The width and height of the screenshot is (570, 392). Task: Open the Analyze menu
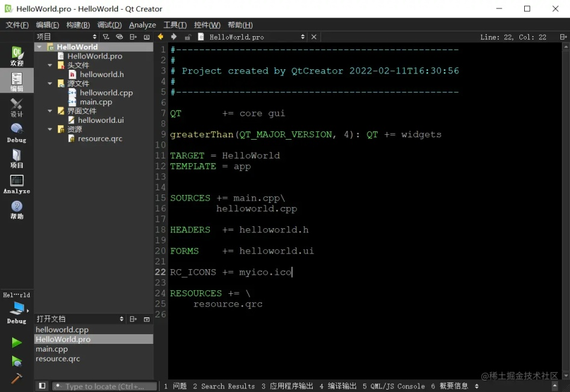tap(142, 25)
